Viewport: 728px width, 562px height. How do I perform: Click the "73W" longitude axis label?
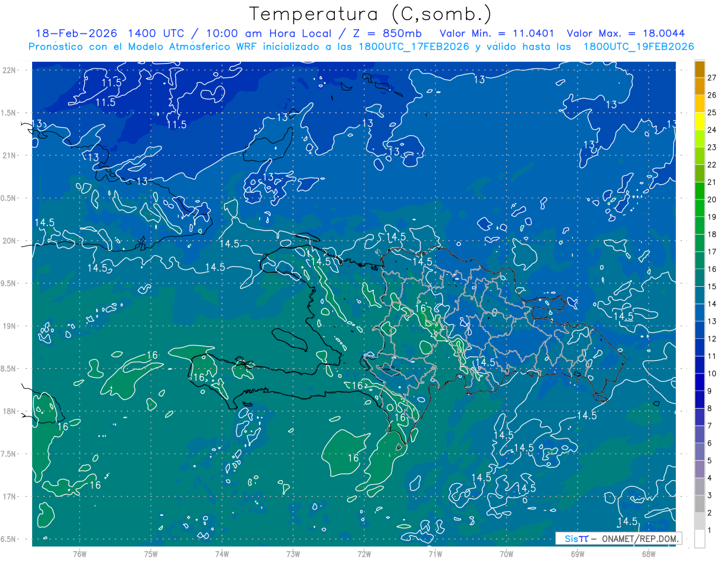tap(293, 554)
